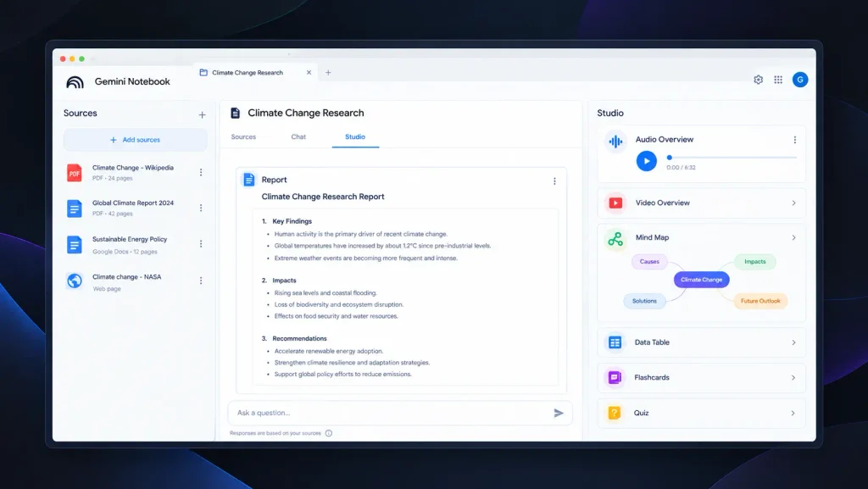Screen dimensions: 868x489
Task: Click the Gemini Notebook logo icon
Action: (x=75, y=82)
